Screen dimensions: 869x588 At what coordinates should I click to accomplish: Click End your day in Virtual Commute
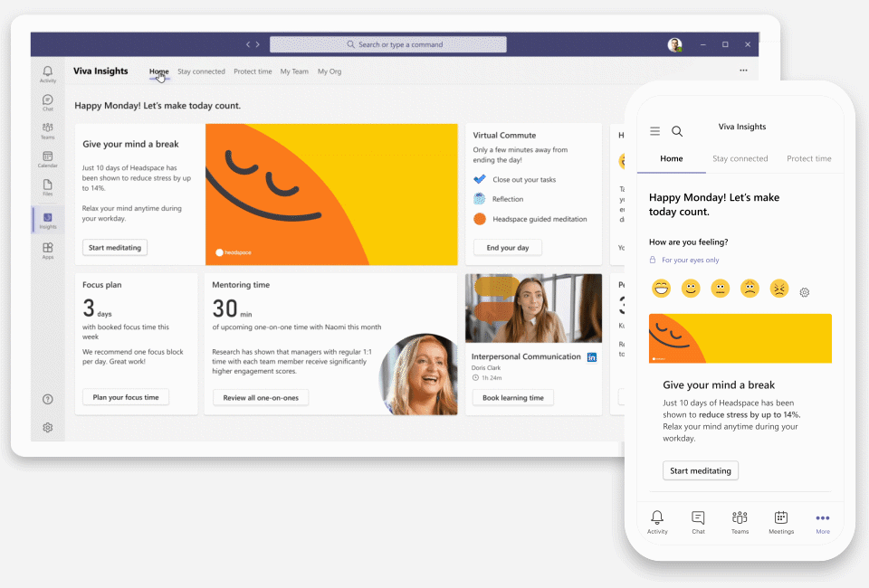click(507, 247)
